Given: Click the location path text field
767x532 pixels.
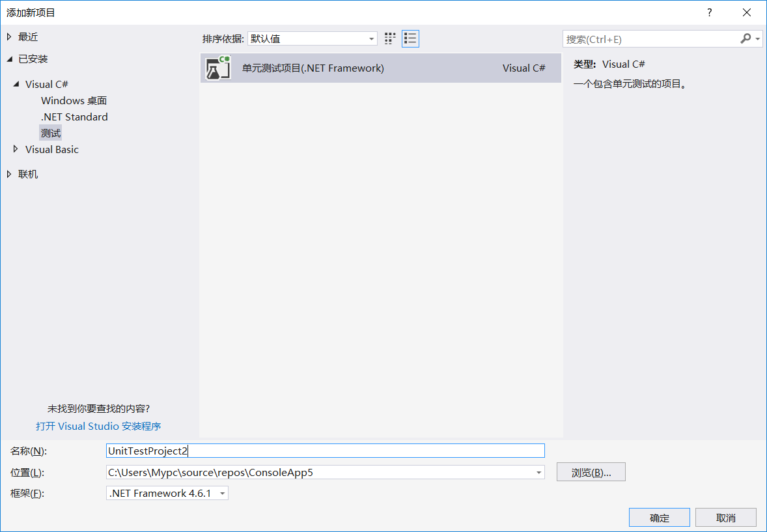Looking at the screenshot, I should click(x=320, y=472).
